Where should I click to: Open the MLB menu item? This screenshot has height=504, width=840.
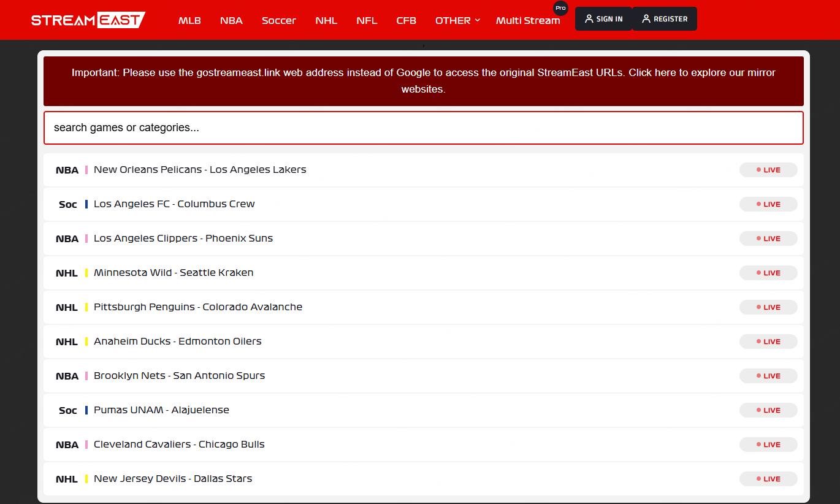(x=189, y=20)
